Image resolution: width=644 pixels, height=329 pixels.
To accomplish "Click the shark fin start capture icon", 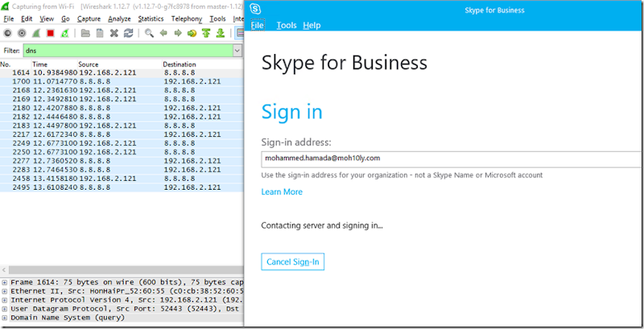I will [36, 33].
